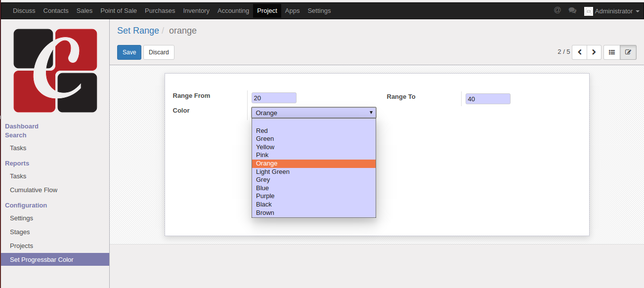This screenshot has height=288, width=644.
Task: Open the Accounting menu
Action: tap(233, 10)
